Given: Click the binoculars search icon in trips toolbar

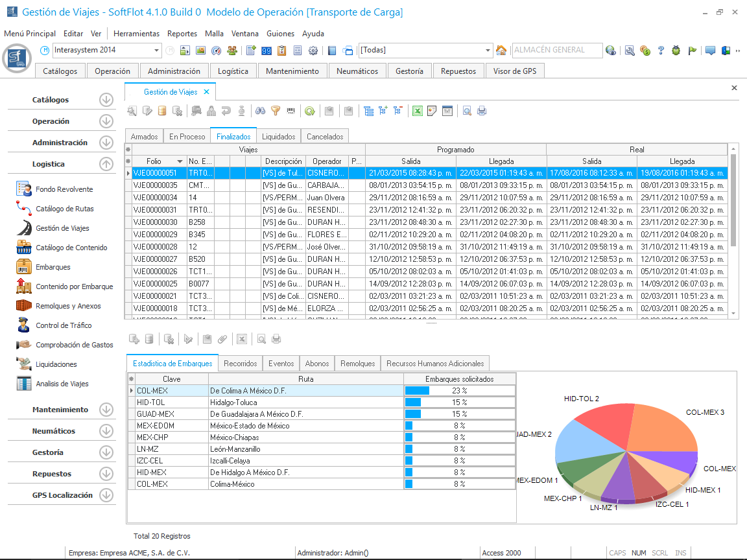Looking at the screenshot, I should (260, 111).
